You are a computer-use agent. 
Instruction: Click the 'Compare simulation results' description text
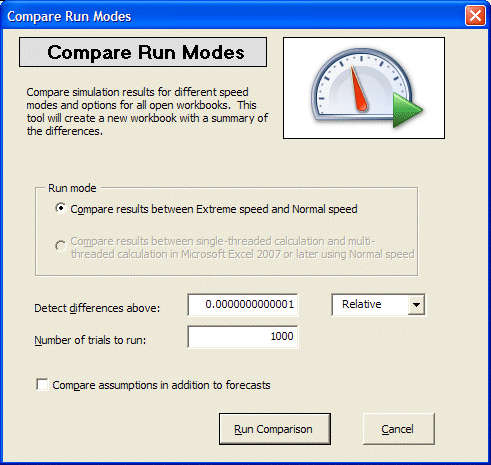pos(147,112)
